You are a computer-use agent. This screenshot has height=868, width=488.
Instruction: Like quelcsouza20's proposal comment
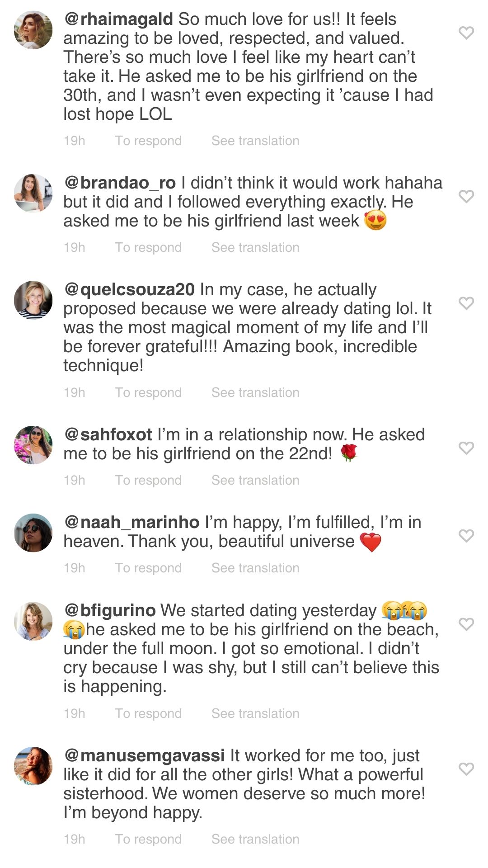(466, 303)
